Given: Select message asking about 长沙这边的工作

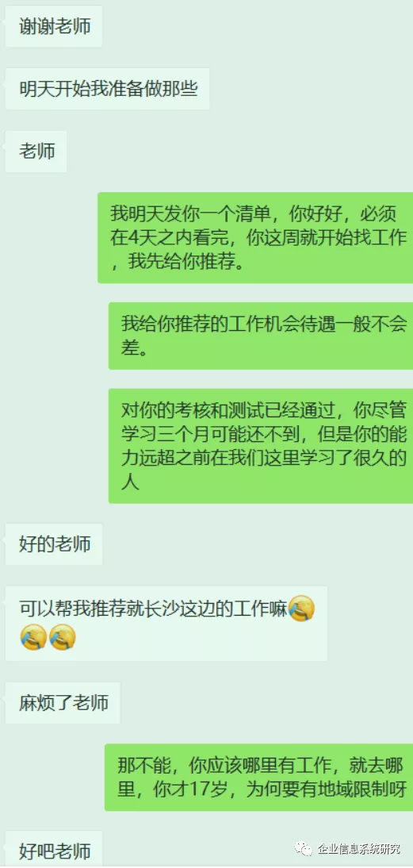Looking at the screenshot, I should point(166,624).
